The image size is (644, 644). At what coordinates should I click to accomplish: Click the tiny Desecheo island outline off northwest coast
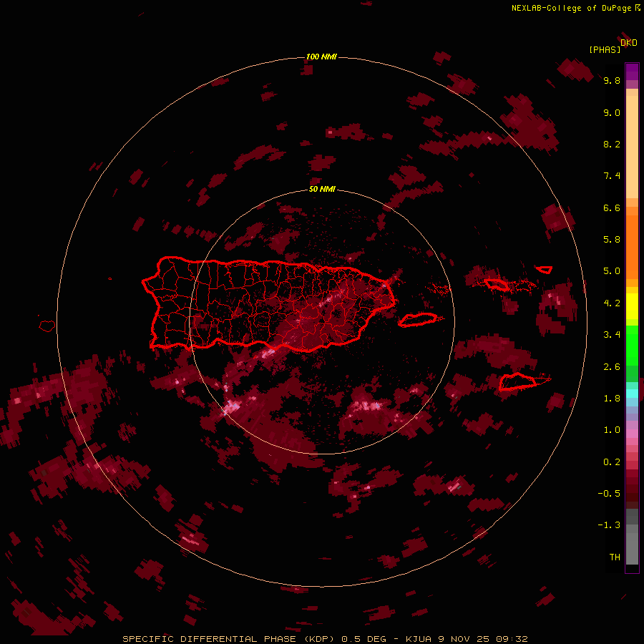click(110, 278)
